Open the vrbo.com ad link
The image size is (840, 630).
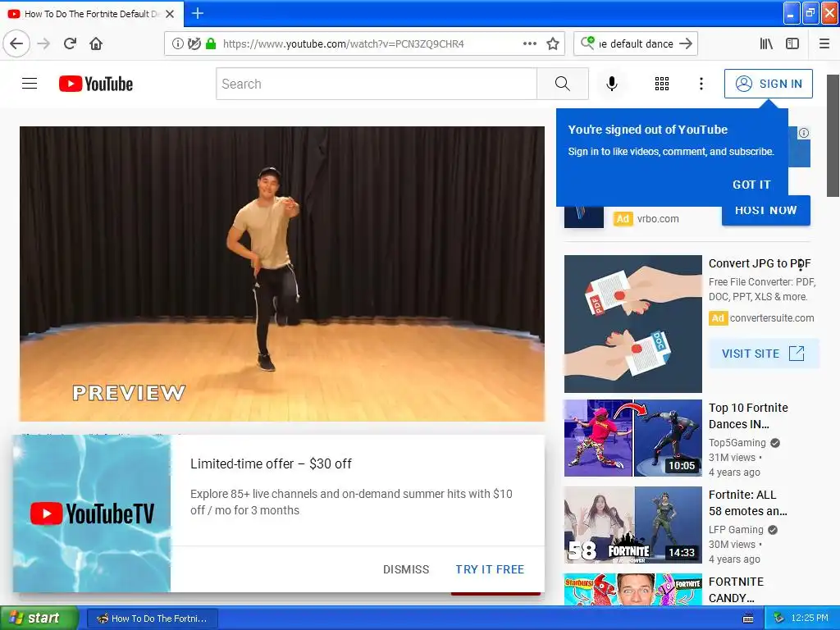658,218
